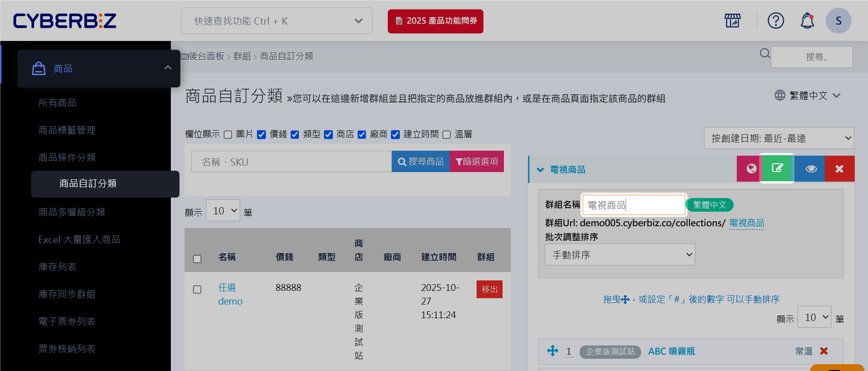This screenshot has height=371, width=868.
Task: Click the 名稱、SKU search field
Action: (x=291, y=162)
